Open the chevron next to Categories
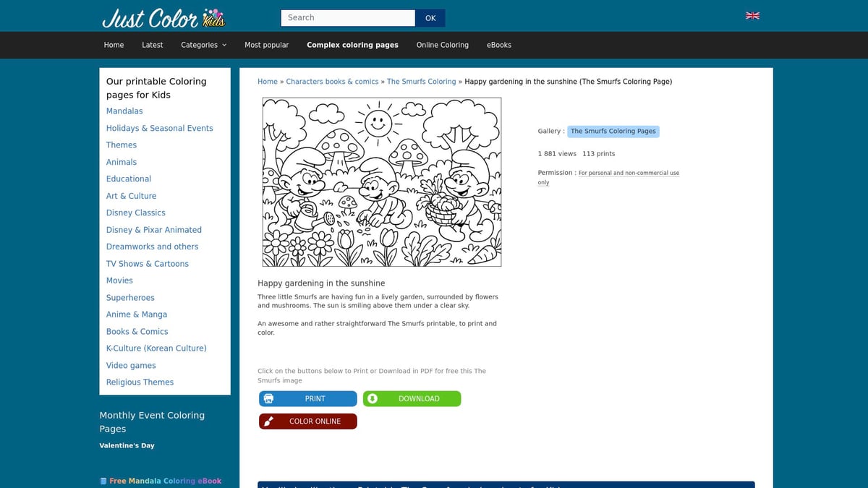The height and width of the screenshot is (488, 868). (x=225, y=45)
